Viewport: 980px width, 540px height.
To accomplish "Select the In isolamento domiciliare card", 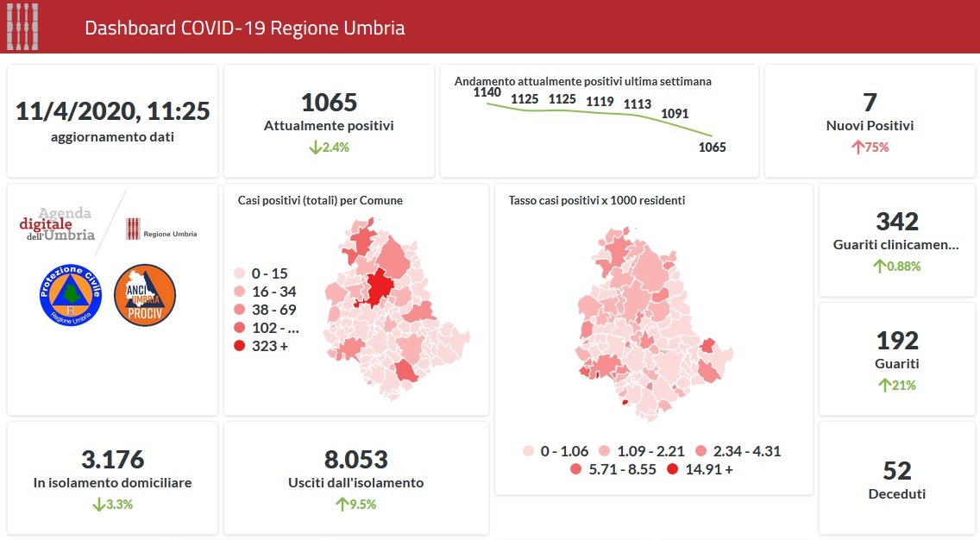I will pyautogui.click(x=112, y=479).
